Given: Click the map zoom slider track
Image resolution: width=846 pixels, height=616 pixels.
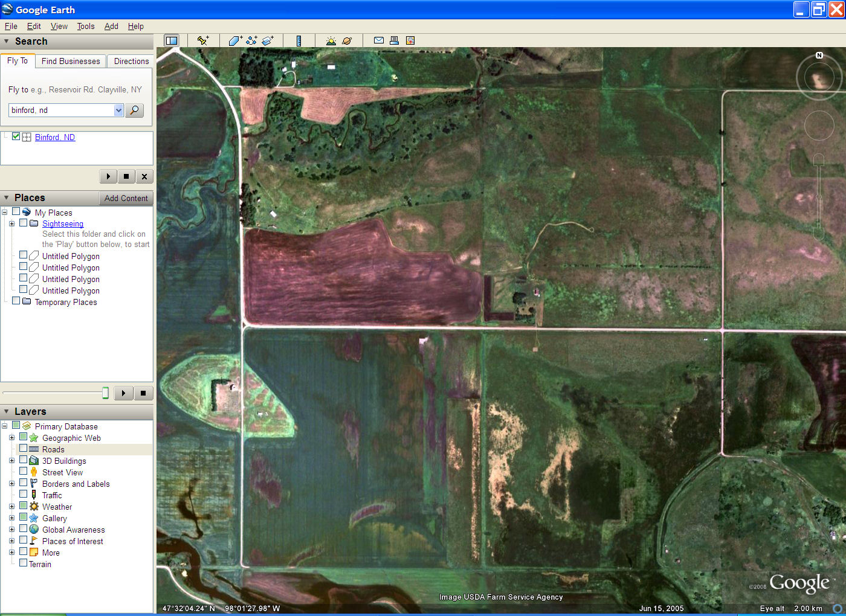Looking at the screenshot, I should [819, 196].
